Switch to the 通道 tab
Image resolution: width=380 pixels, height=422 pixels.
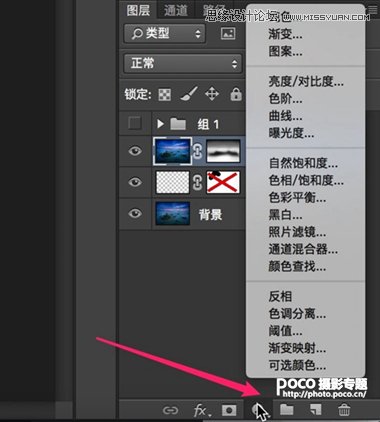point(176,10)
